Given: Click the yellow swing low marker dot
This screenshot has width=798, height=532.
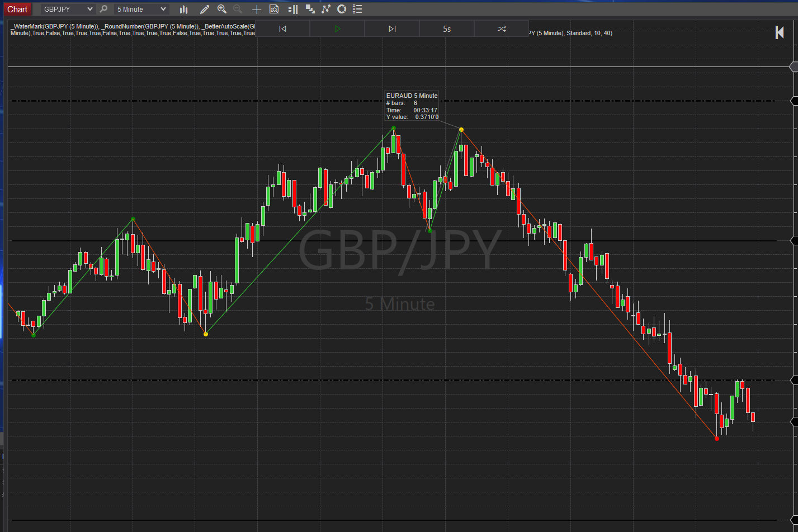Looking at the screenshot, I should pyautogui.click(x=206, y=334).
